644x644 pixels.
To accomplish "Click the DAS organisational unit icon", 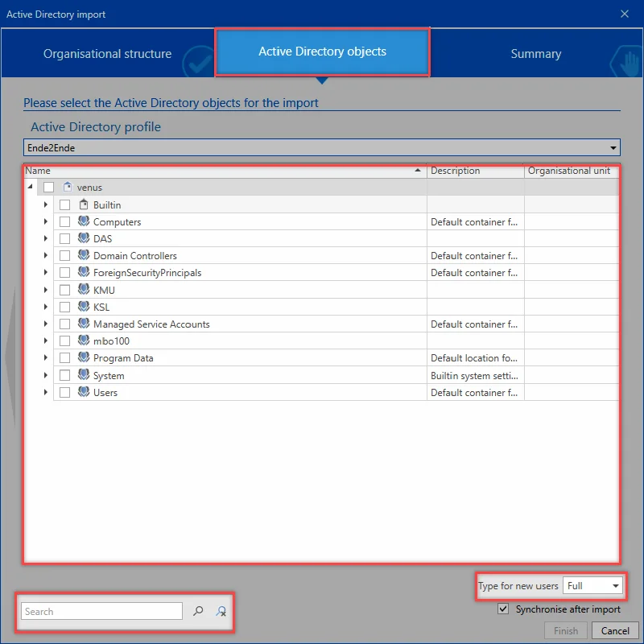I will pos(84,238).
